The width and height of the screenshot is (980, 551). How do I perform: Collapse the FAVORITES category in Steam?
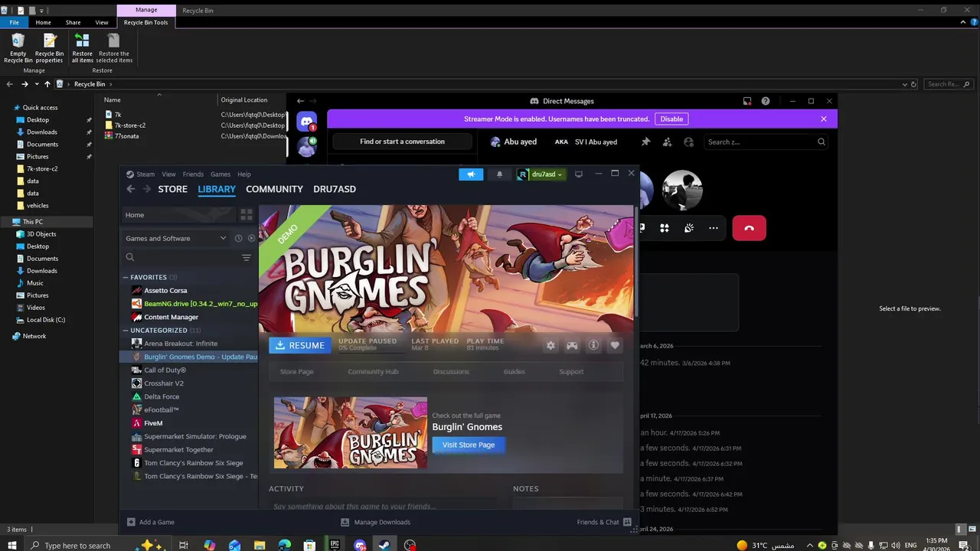126,277
